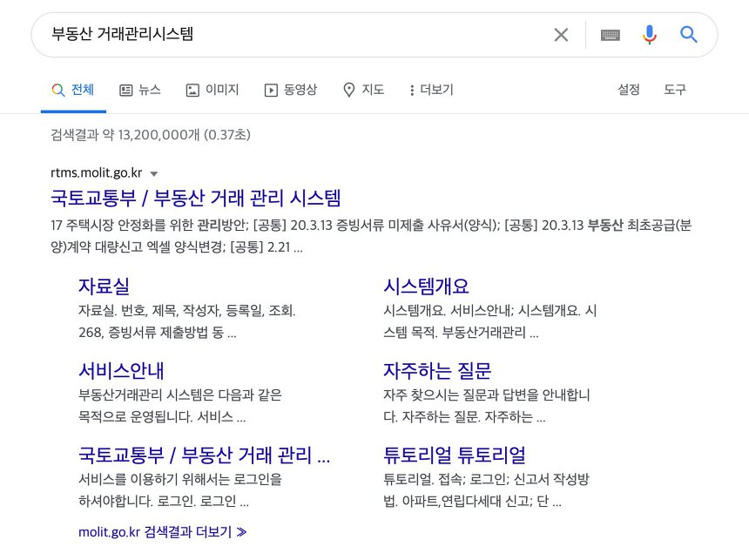Expand the 더보기 menu
This screenshot has height=560, width=749.
431,90
